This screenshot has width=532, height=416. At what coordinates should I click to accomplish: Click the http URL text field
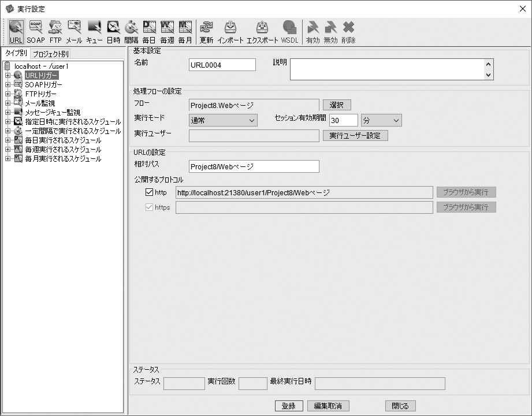[x=304, y=192]
